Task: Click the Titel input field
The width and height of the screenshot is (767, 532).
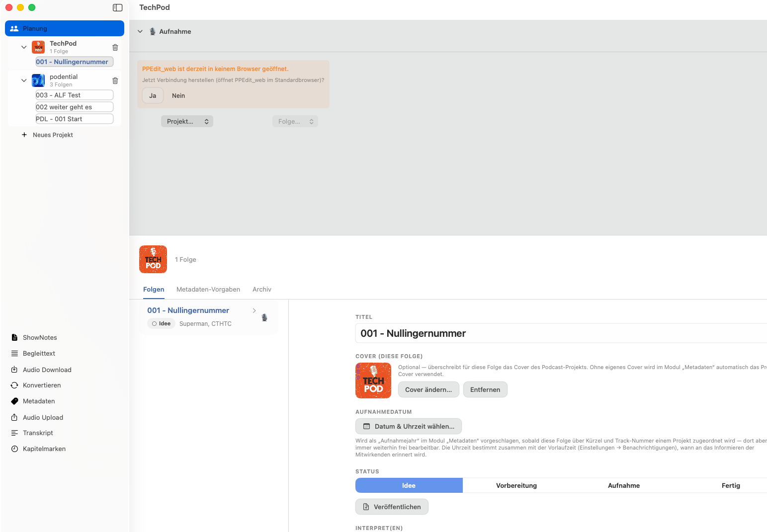Action: click(561, 333)
